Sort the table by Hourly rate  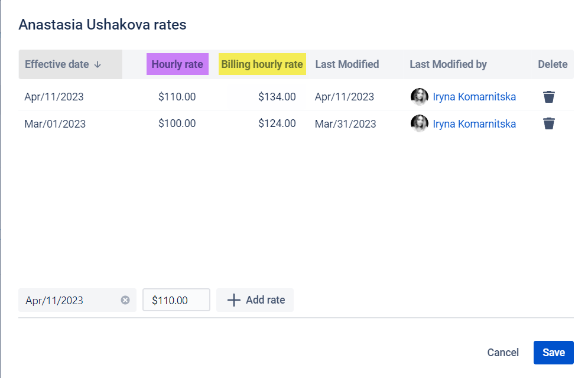pos(177,64)
